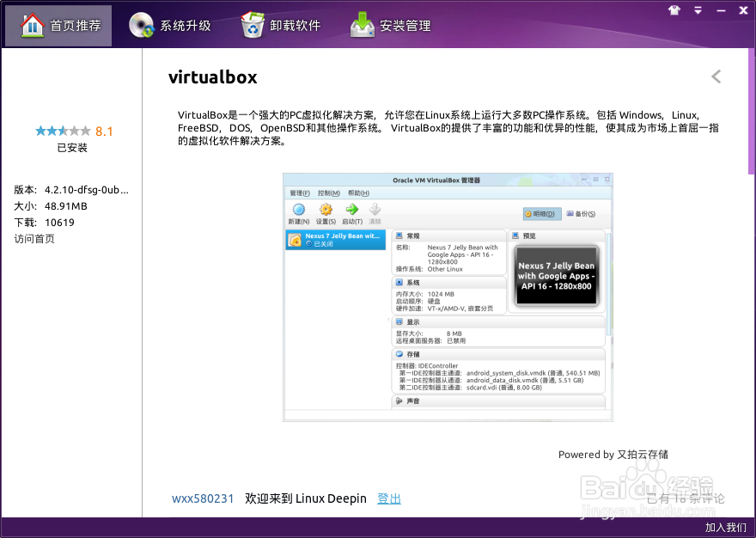Click the disc icon of 系统升级
The height and width of the screenshot is (538, 756).
click(141, 25)
